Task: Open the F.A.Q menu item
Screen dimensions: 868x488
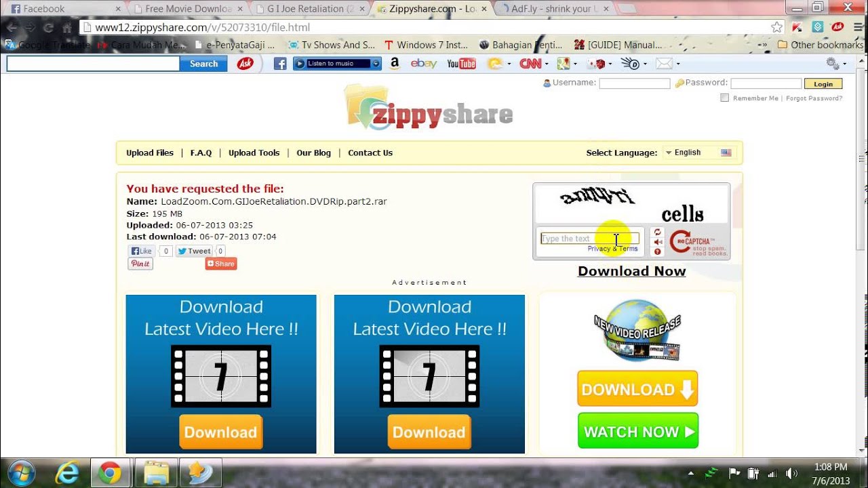Action: (x=201, y=152)
